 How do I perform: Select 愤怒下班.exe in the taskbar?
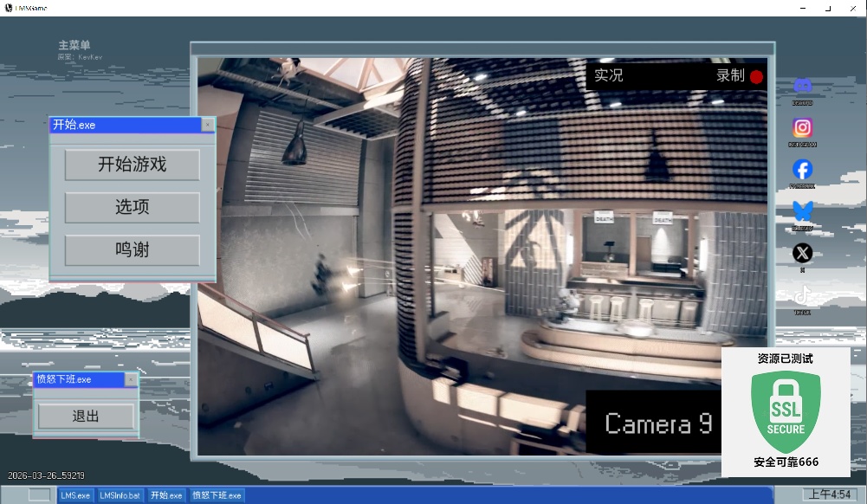pos(217,495)
